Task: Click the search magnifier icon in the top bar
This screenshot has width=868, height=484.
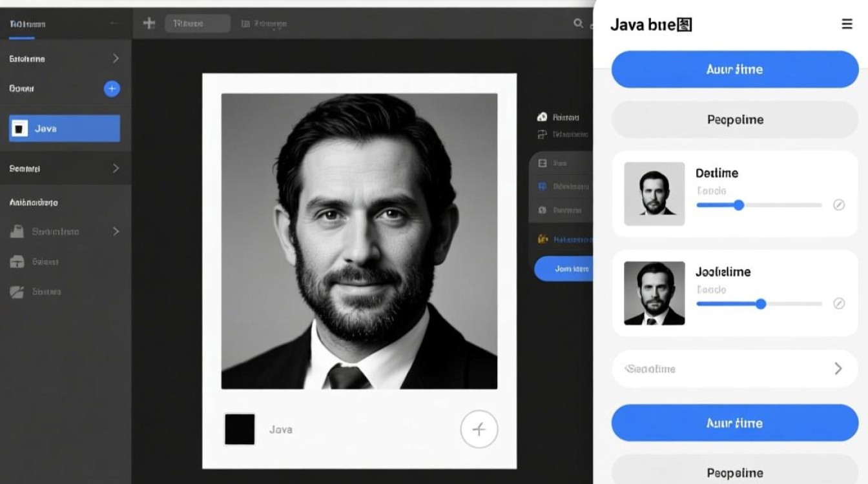Action: click(578, 24)
